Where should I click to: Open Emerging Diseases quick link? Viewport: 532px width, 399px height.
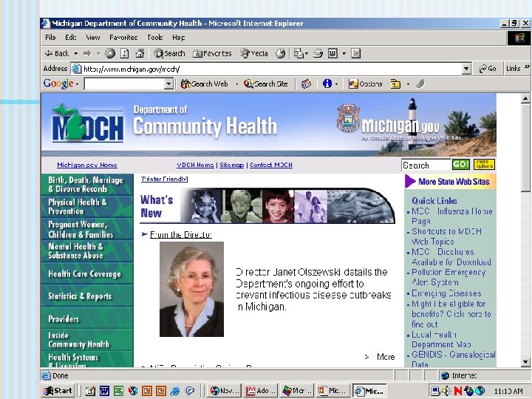click(x=446, y=293)
